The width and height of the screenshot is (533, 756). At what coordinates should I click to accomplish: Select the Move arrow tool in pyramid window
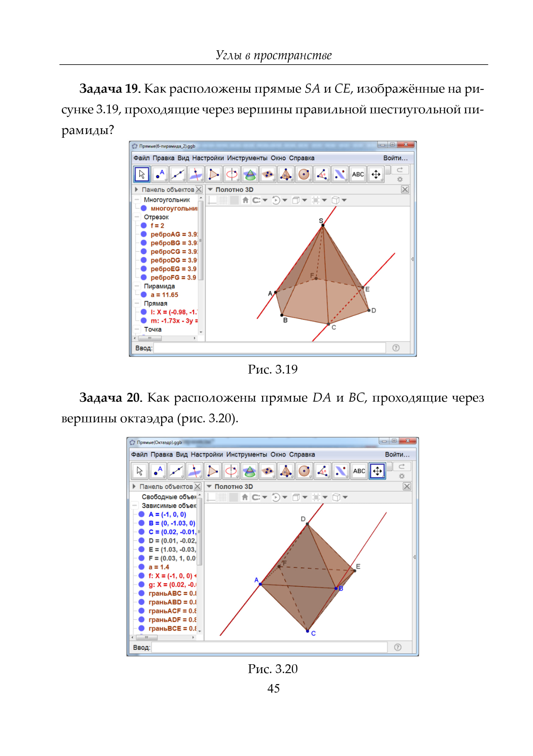point(142,174)
